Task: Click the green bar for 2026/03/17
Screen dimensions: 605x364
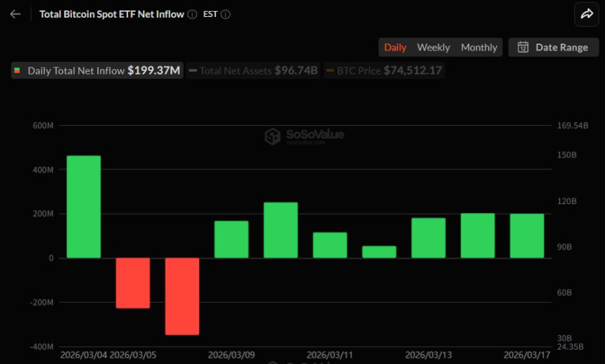Action: (x=527, y=235)
